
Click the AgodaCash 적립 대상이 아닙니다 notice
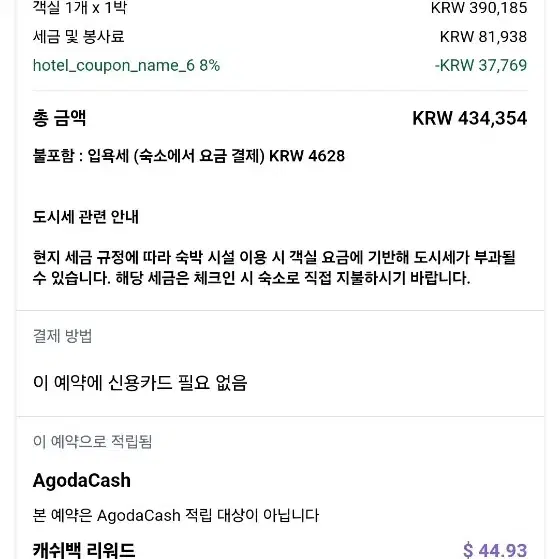(x=176, y=515)
